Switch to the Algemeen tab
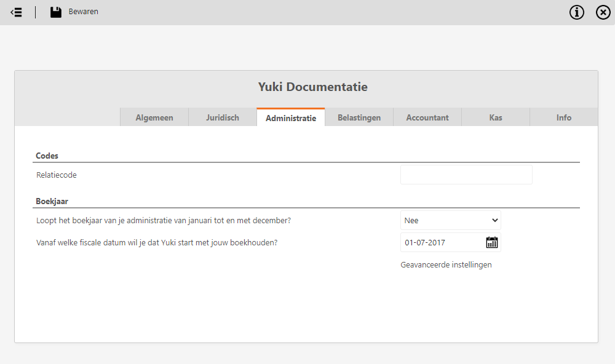 point(154,117)
